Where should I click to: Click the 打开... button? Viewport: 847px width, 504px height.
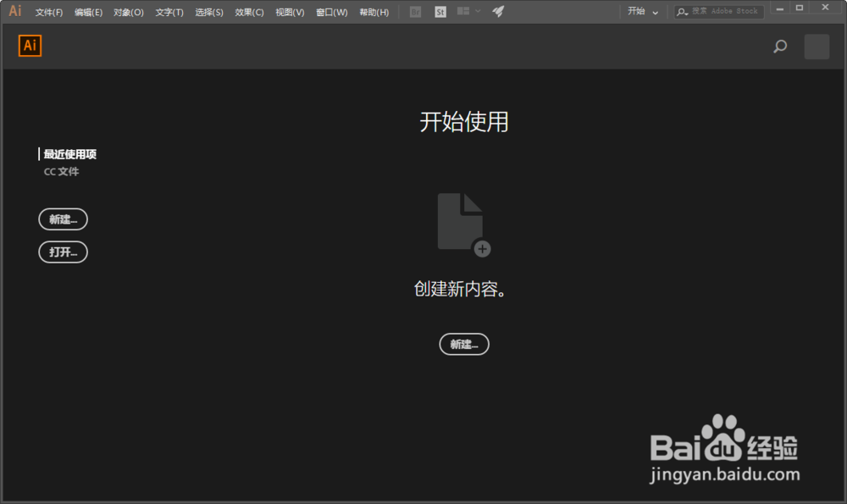pyautogui.click(x=64, y=252)
